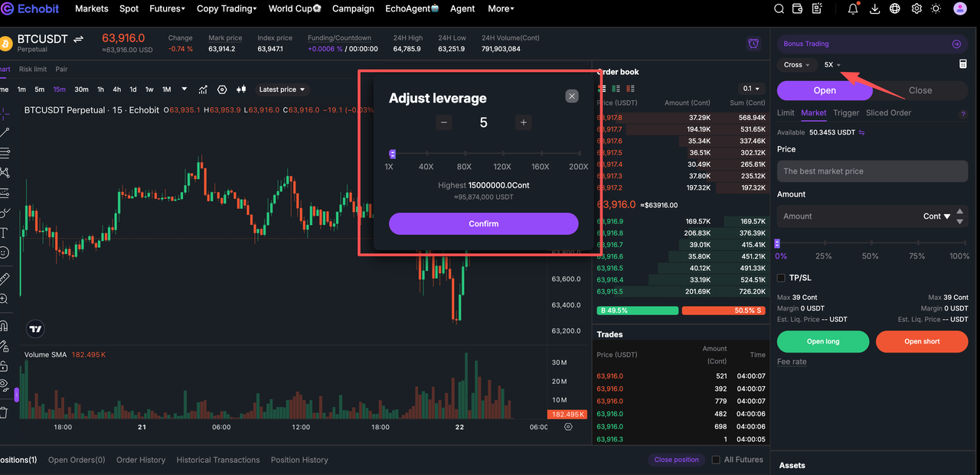This screenshot has height=475, width=980.
Task: Click the amount percentage slider at 50%
Action: (x=871, y=244)
